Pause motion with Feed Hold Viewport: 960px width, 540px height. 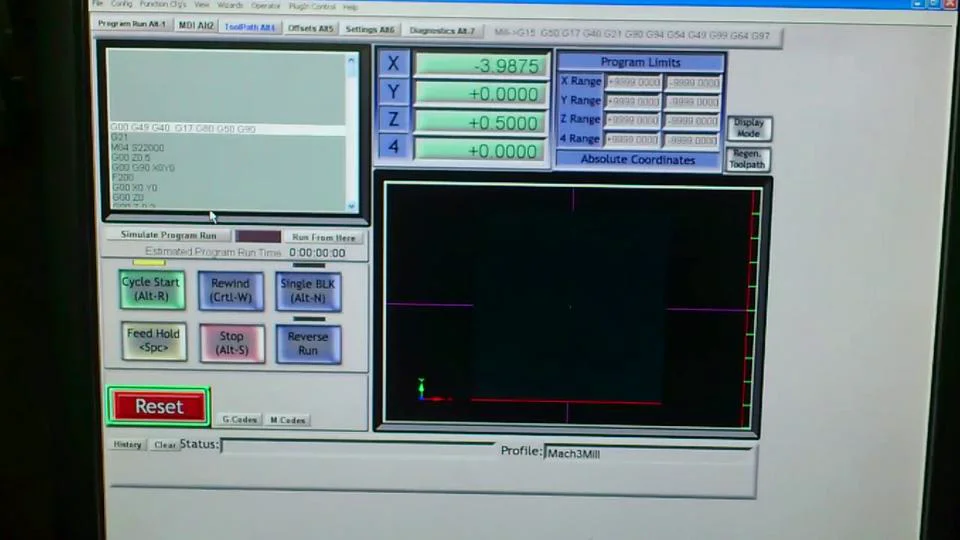click(153, 341)
